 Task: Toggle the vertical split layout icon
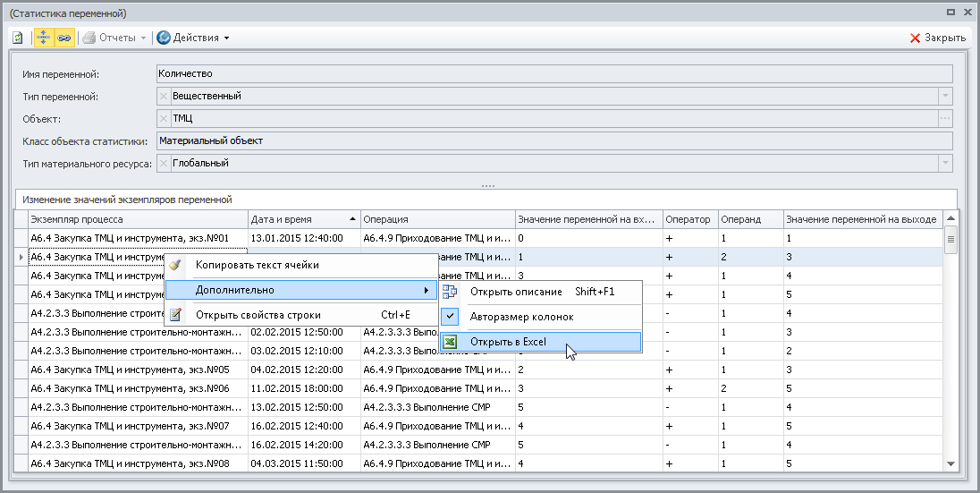pos(43,38)
